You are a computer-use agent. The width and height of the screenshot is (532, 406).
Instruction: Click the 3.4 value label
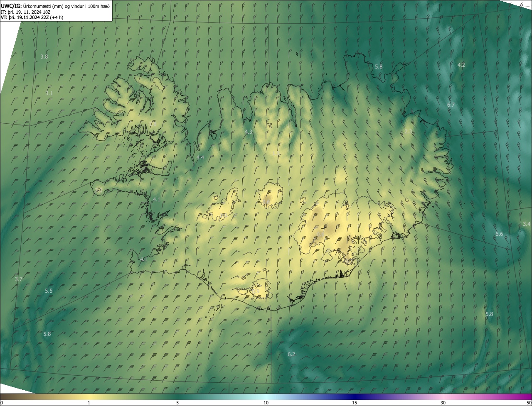click(527, 224)
